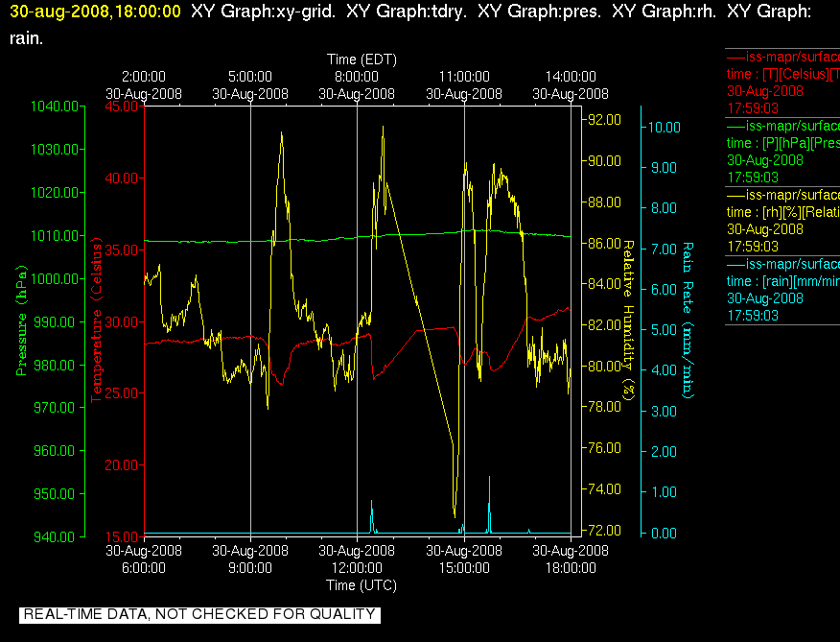Image resolution: width=840 pixels, height=642 pixels.
Task: Select the yellow 84.00 humidity tick value
Action: (x=604, y=283)
